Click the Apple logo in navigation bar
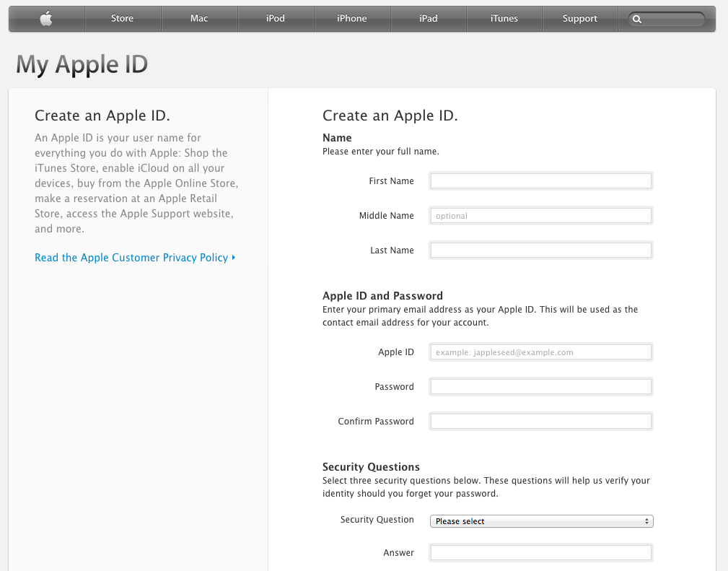Screen dimensions: 728x571 tap(46, 19)
